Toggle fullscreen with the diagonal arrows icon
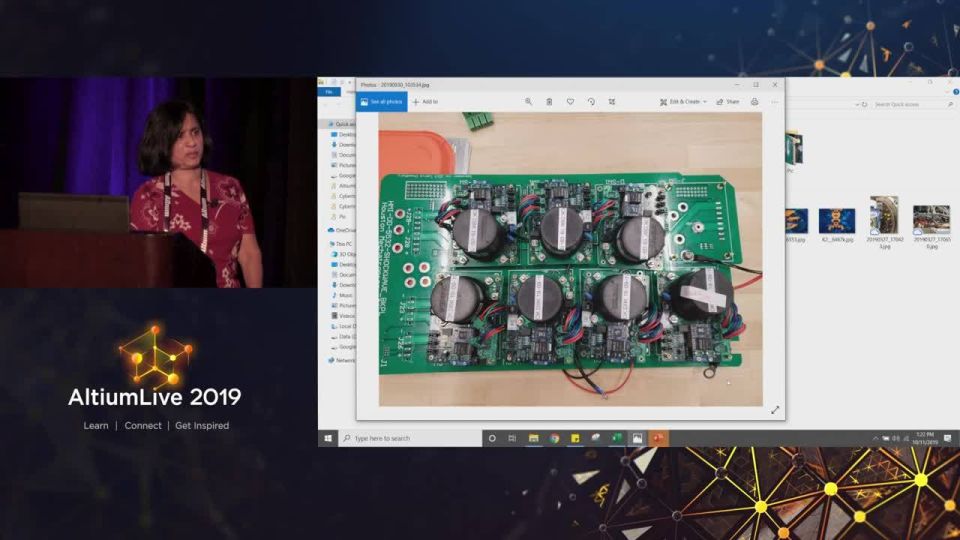This screenshot has height=540, width=960. (775, 410)
